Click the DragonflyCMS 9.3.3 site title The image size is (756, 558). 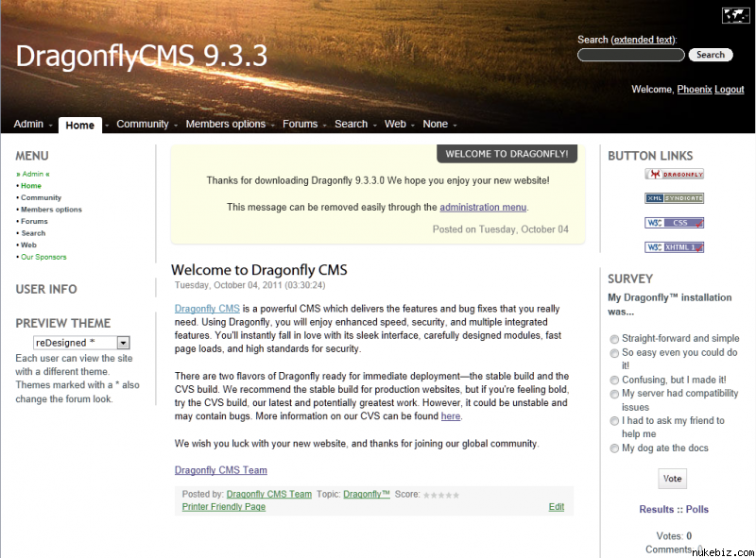point(141,56)
